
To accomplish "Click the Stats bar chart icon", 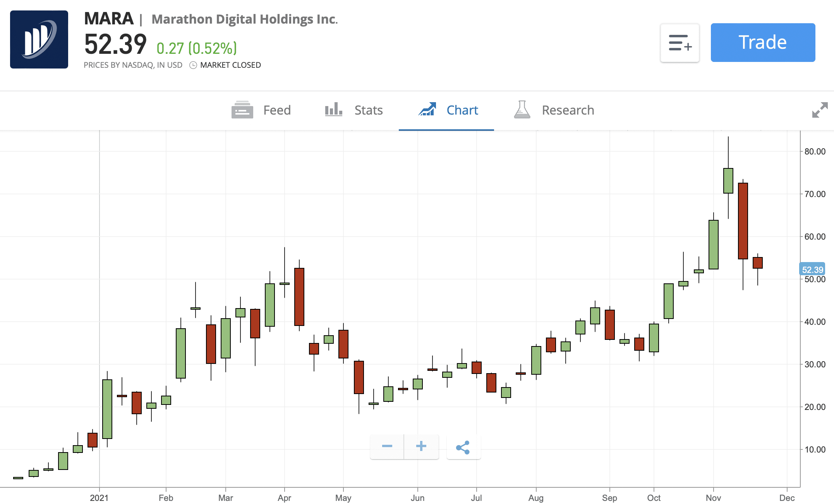I will point(333,109).
